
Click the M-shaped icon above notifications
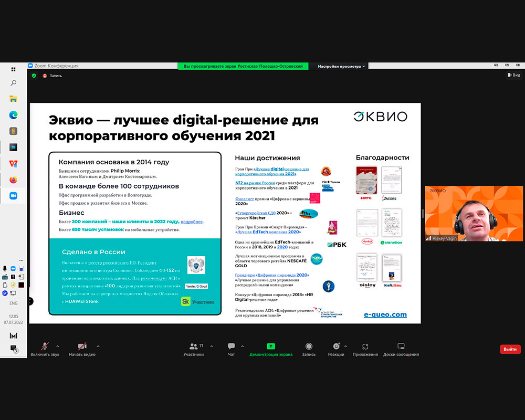[14, 335]
